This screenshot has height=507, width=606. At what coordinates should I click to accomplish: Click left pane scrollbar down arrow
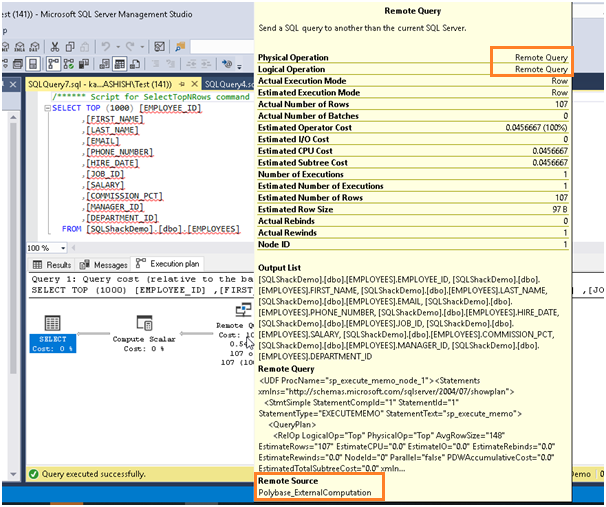[14, 474]
